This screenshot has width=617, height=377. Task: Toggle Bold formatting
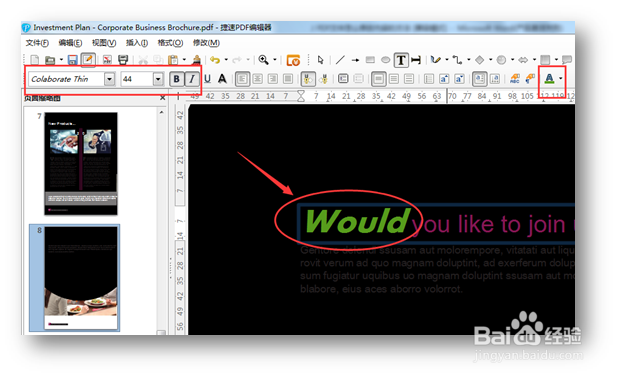point(177,79)
